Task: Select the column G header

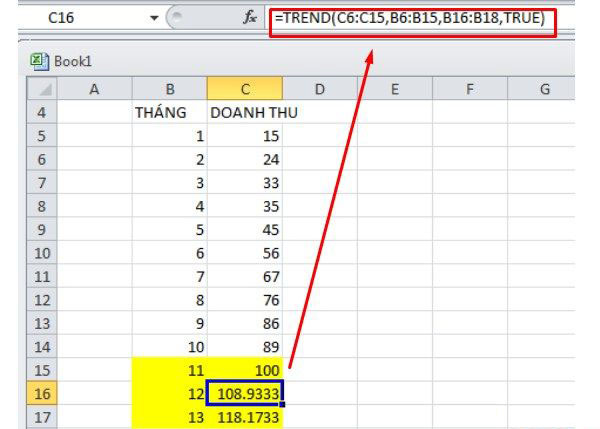Action: pos(544,89)
